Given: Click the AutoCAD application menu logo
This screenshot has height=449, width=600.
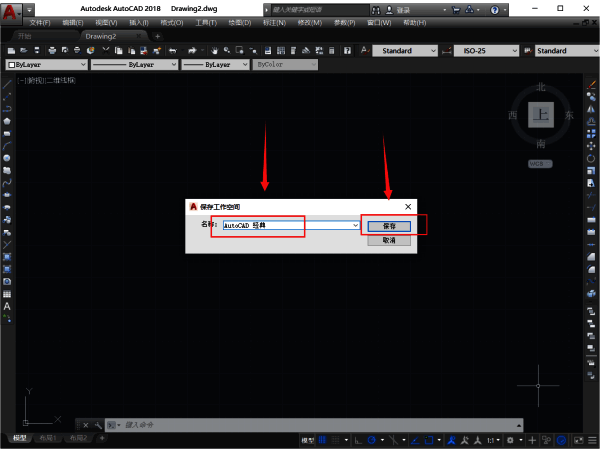Looking at the screenshot, I should click(x=9, y=10).
